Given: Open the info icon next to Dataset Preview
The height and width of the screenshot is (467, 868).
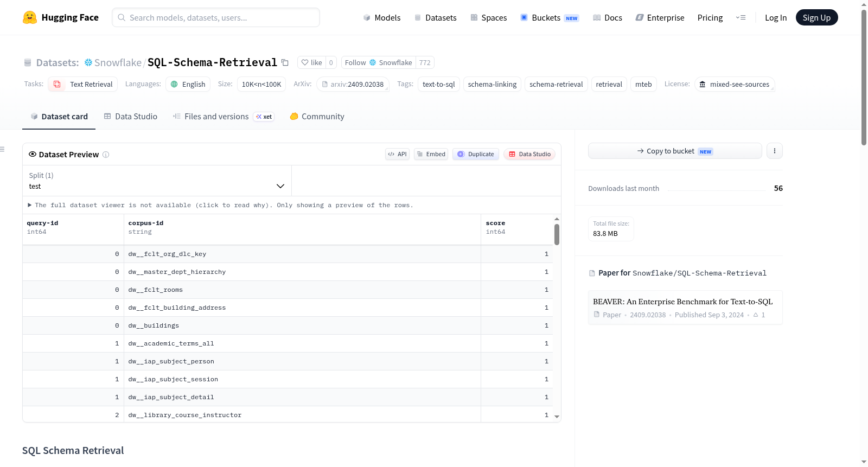Looking at the screenshot, I should pos(106,155).
